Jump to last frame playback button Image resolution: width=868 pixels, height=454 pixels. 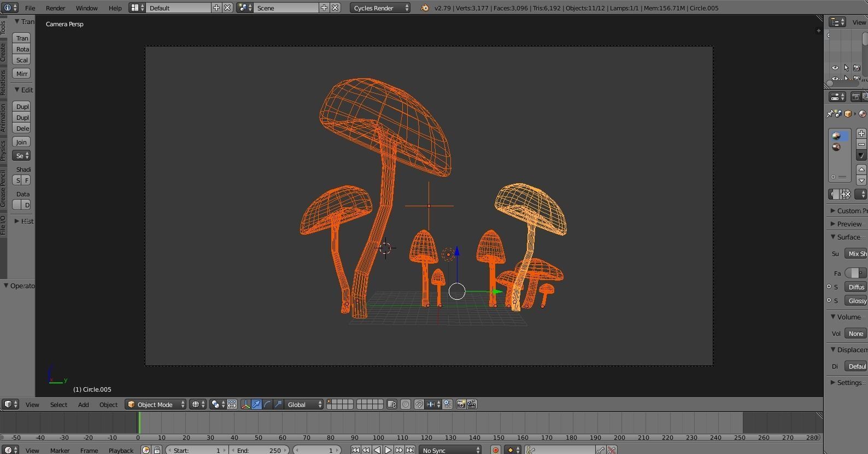click(410, 450)
